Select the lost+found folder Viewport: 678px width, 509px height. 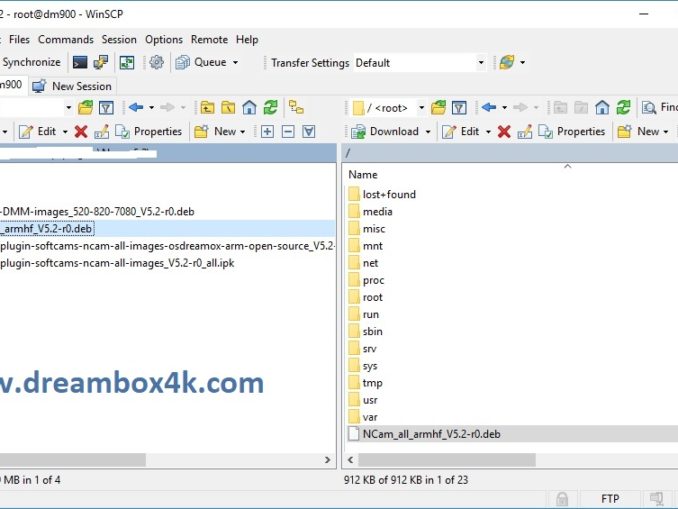[382, 195]
